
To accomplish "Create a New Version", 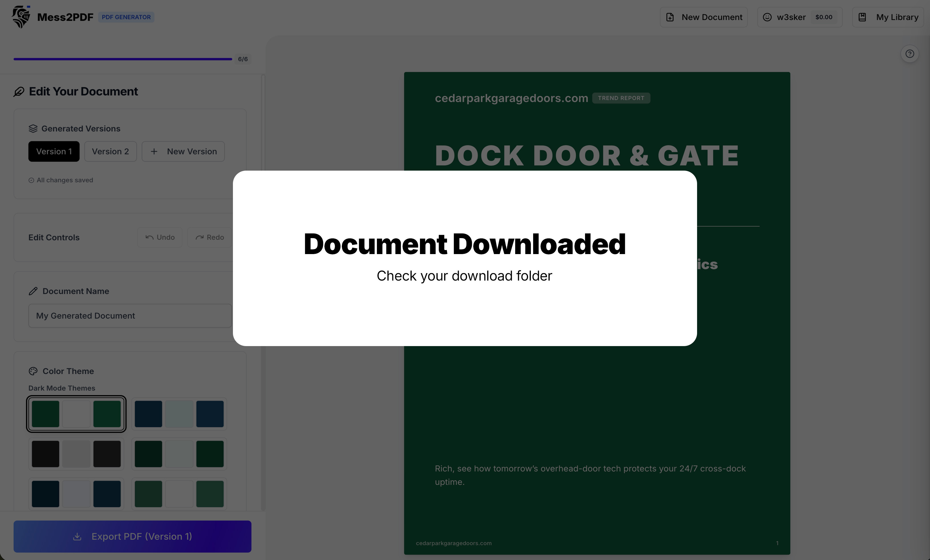I will [x=183, y=151].
